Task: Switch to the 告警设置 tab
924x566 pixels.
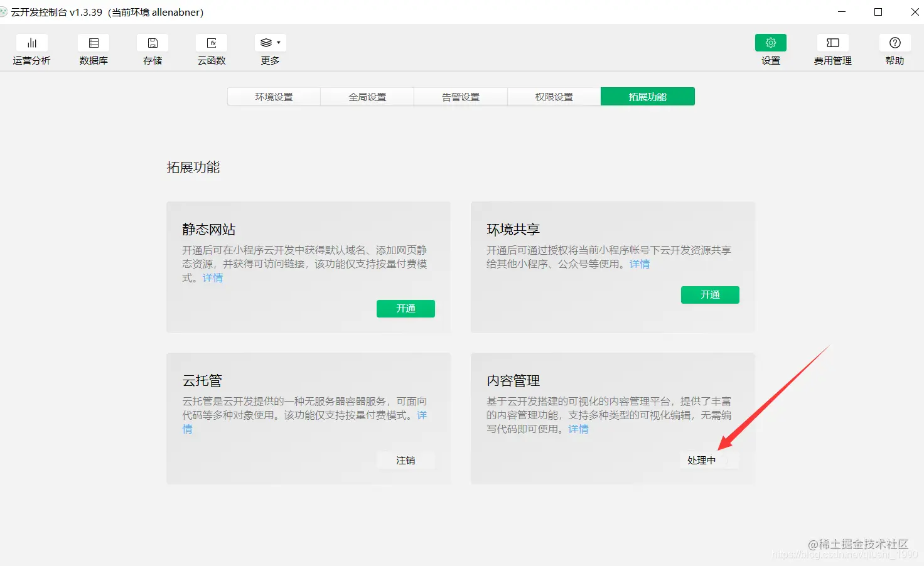Action: pos(461,97)
